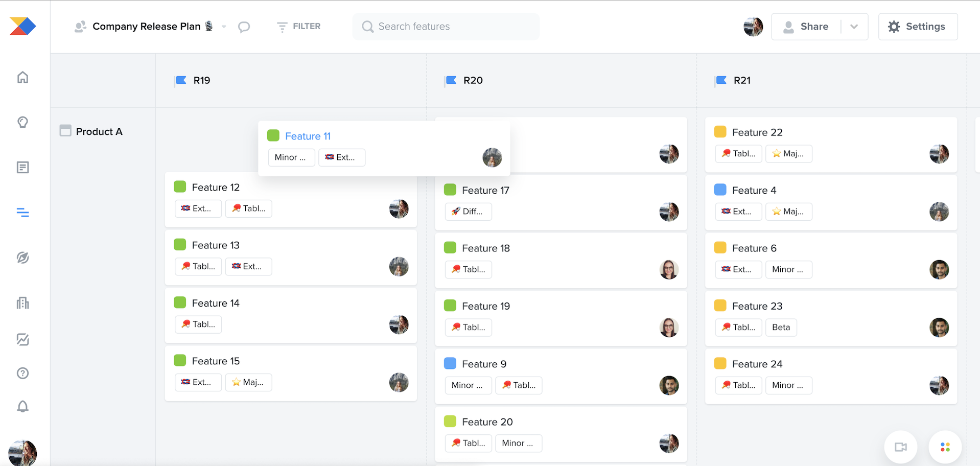Click the R19 release flag icon
Screen dimensions: 980x466
[181, 80]
